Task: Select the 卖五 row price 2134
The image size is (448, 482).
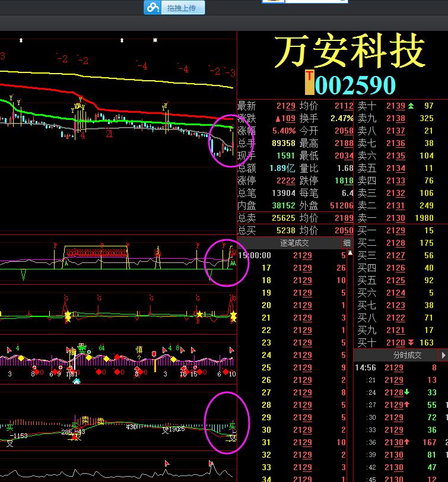Action: coord(395,168)
